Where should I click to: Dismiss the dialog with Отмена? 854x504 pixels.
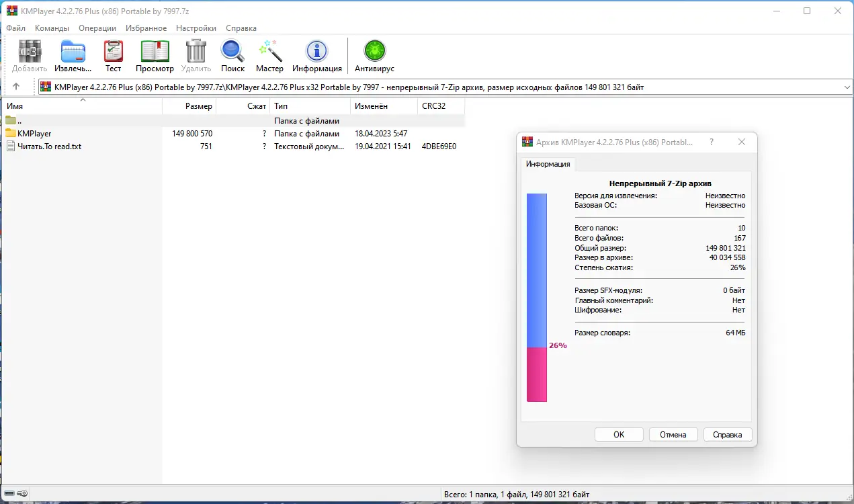pyautogui.click(x=673, y=434)
